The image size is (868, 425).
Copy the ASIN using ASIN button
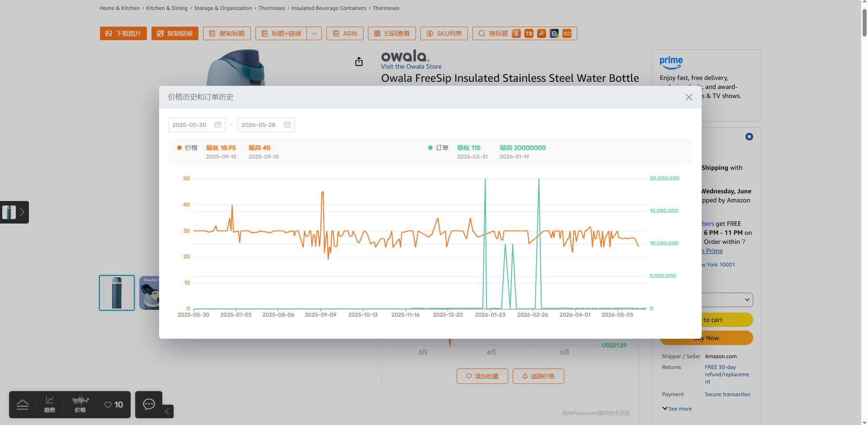pyautogui.click(x=345, y=33)
